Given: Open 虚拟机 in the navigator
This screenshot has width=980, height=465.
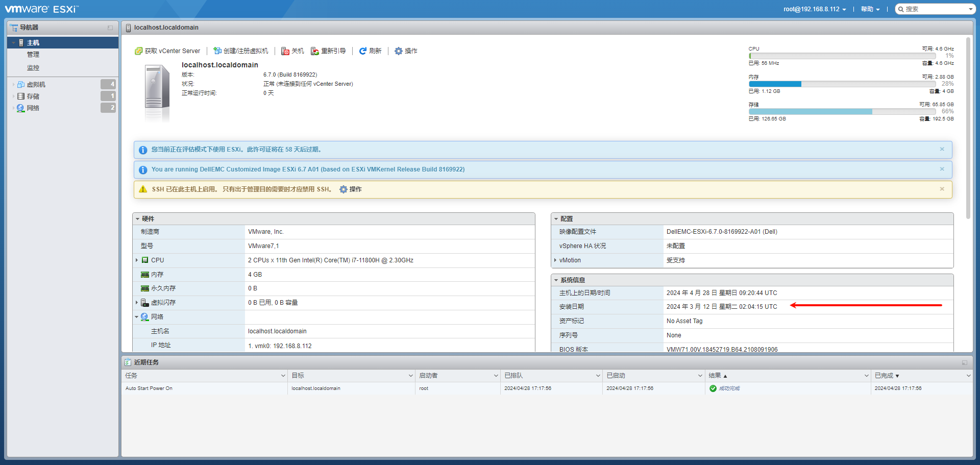Looking at the screenshot, I should click(36, 85).
